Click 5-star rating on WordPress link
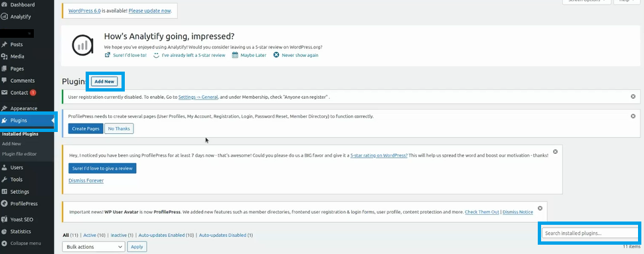The image size is (644, 254). [378, 156]
